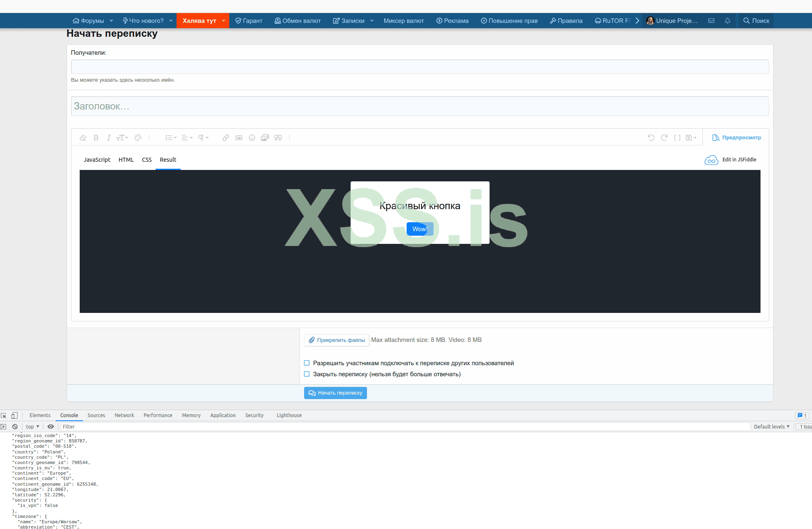Open the list formatting dropdown
The width and height of the screenshot is (812, 529).
click(x=171, y=138)
